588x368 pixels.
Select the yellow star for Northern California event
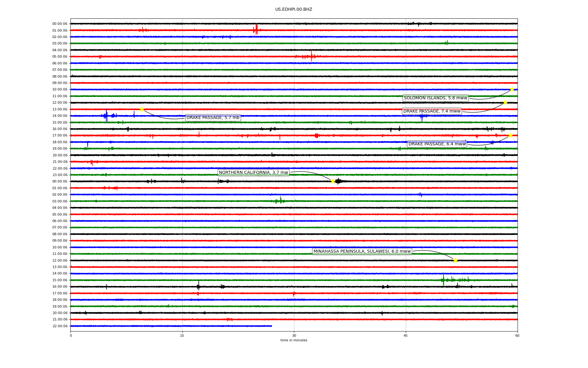click(x=333, y=181)
